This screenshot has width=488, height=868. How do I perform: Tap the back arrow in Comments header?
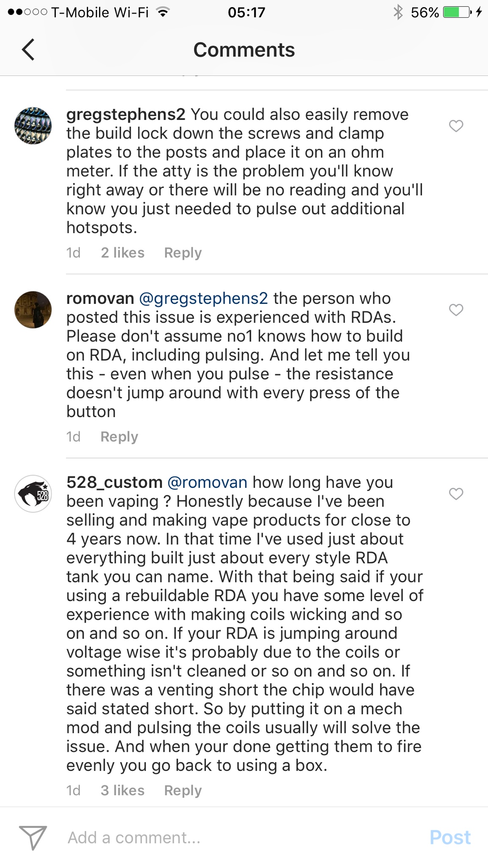tap(28, 50)
